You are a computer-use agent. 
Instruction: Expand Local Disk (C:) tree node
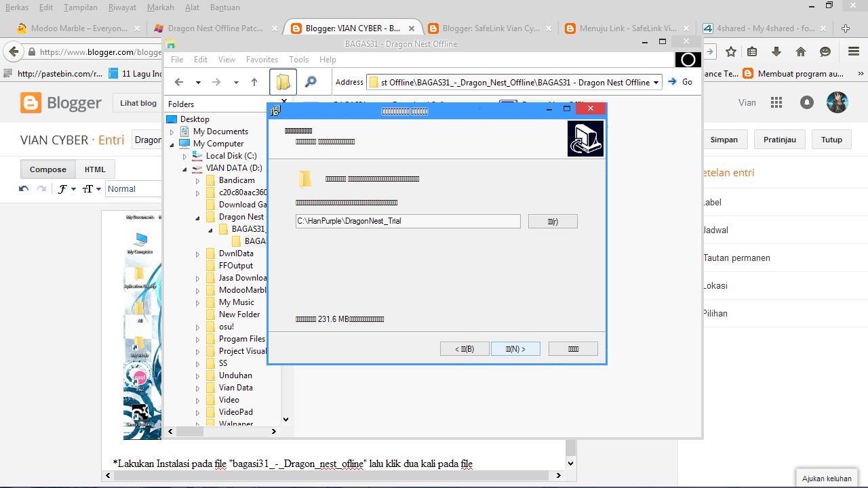click(184, 156)
